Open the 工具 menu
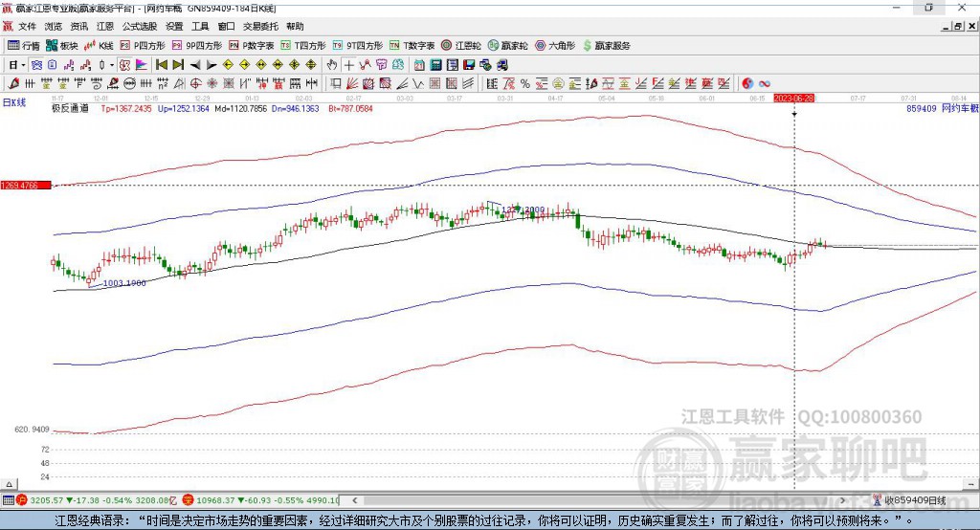This screenshot has width=980, height=530. [x=200, y=26]
